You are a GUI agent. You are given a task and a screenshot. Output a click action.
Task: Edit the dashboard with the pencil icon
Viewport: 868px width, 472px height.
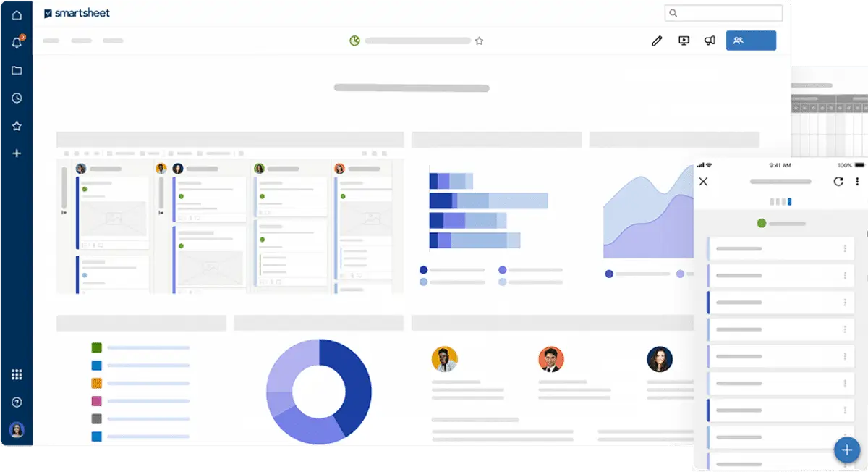tap(657, 41)
